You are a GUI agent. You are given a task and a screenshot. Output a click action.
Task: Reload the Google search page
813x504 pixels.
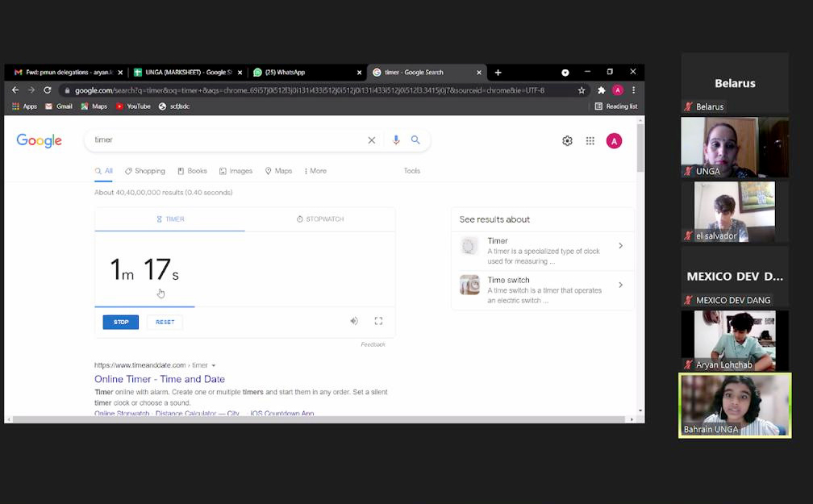coord(48,90)
